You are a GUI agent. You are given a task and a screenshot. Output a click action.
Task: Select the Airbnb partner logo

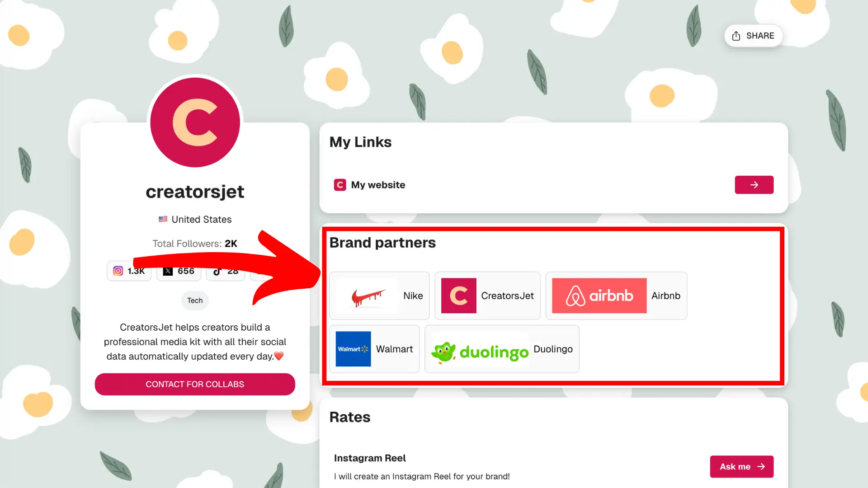click(599, 296)
